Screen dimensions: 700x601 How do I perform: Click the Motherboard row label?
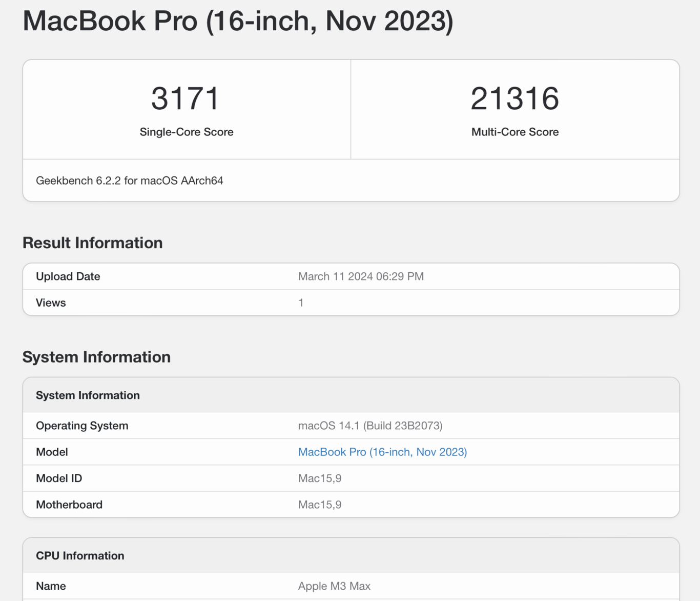[69, 505]
